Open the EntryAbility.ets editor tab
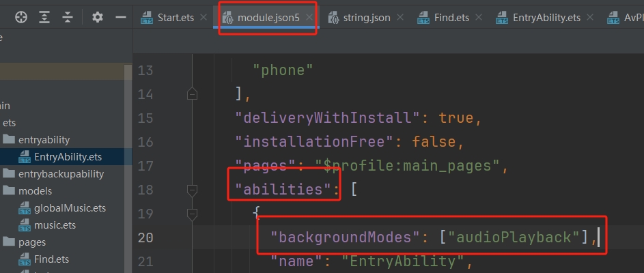Viewport: 644px width, 273px height. click(x=547, y=18)
